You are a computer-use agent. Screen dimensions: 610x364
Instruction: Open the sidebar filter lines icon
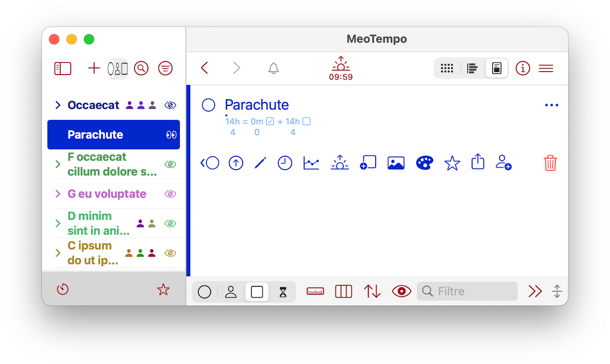tap(165, 69)
